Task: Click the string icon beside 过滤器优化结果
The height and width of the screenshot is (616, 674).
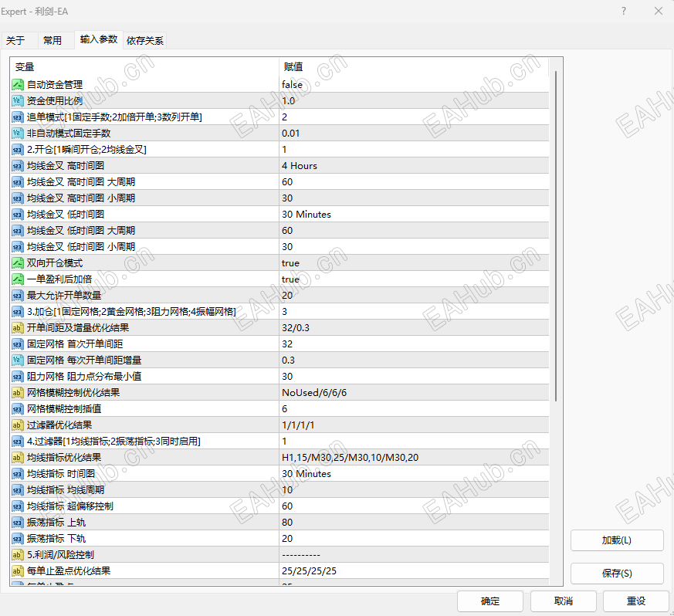Action: 17,425
